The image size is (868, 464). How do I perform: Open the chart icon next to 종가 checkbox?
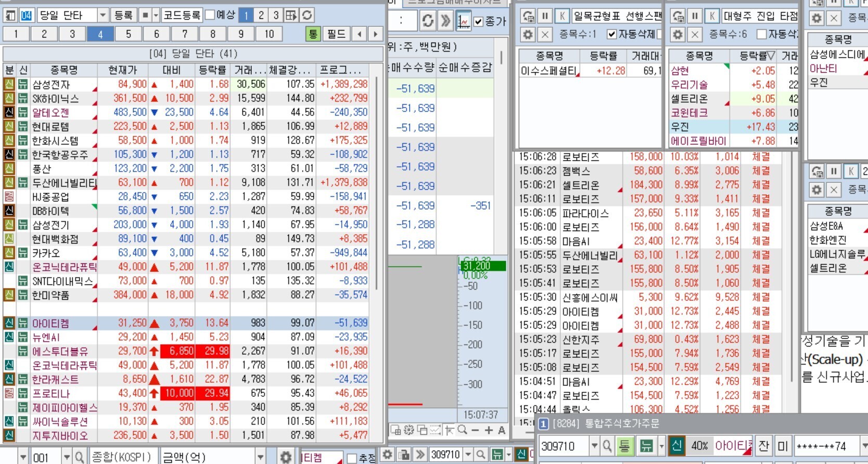[x=463, y=21]
